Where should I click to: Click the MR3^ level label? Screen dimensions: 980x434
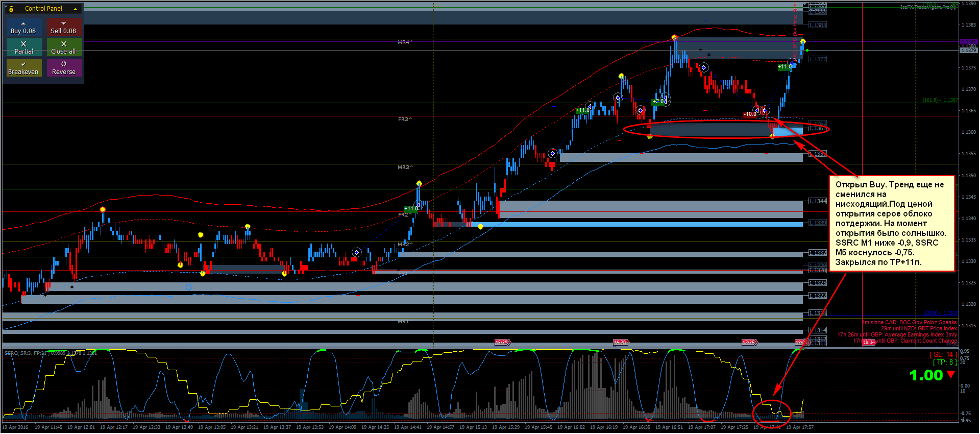[405, 167]
